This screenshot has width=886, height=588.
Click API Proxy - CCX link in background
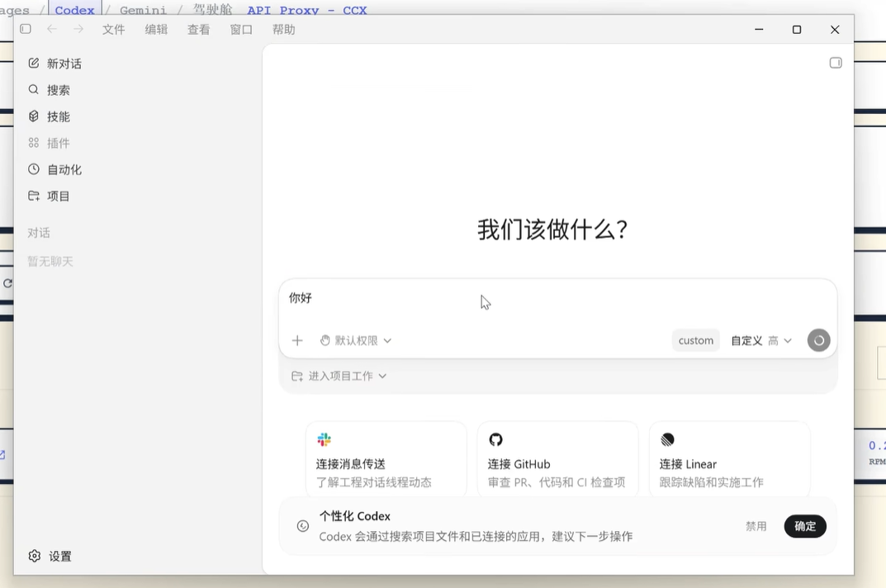[x=307, y=10]
